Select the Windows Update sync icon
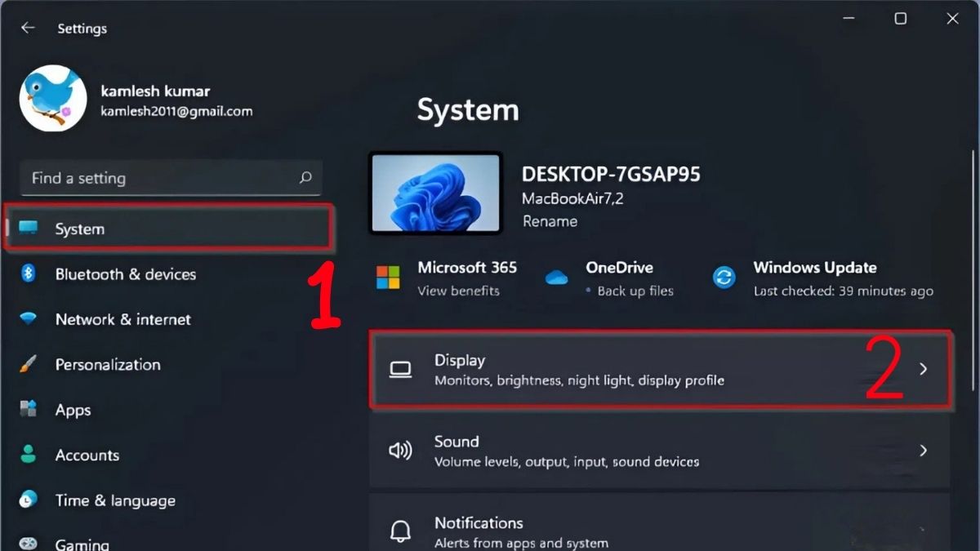This screenshot has width=980, height=551. coord(724,278)
